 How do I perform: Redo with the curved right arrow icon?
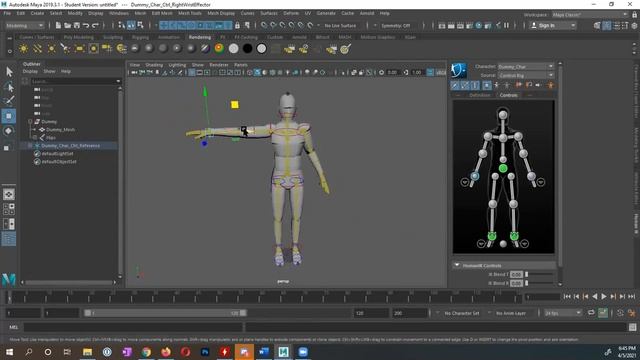point(95,25)
